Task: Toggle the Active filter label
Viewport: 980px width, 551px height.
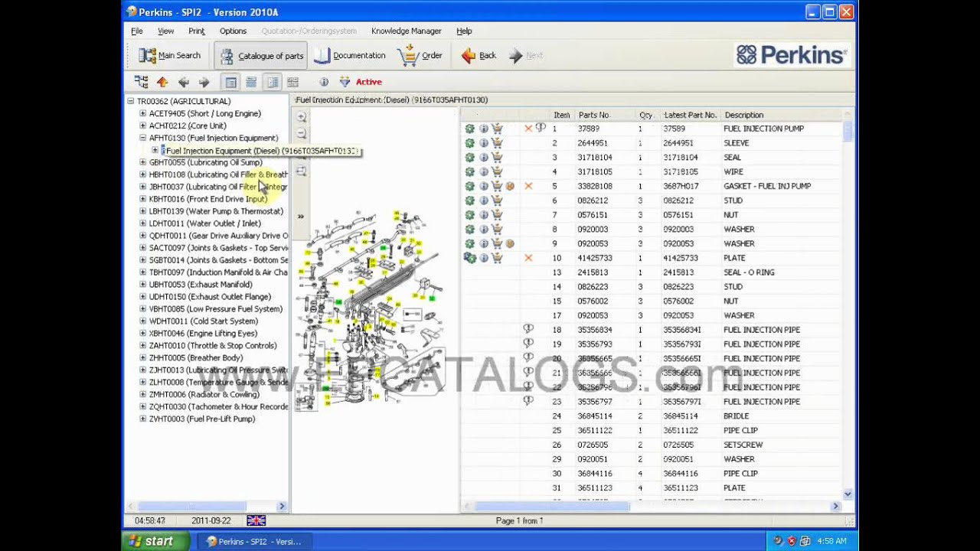Action: (x=368, y=82)
